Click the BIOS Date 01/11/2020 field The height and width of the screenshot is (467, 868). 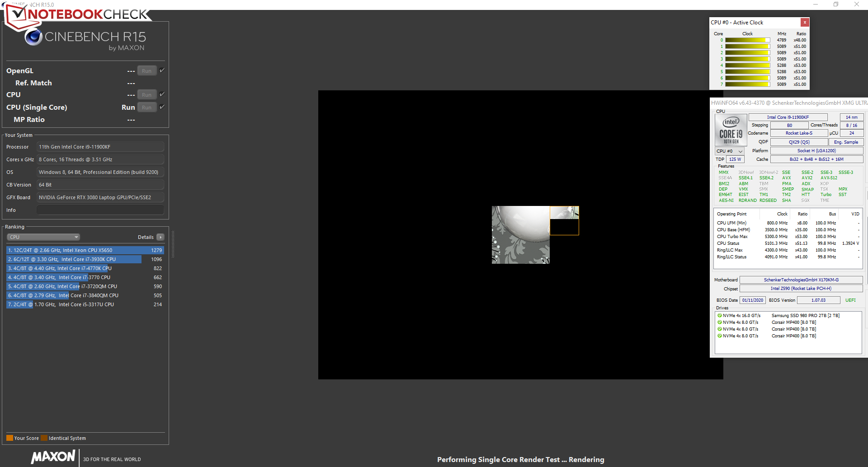coord(753,300)
